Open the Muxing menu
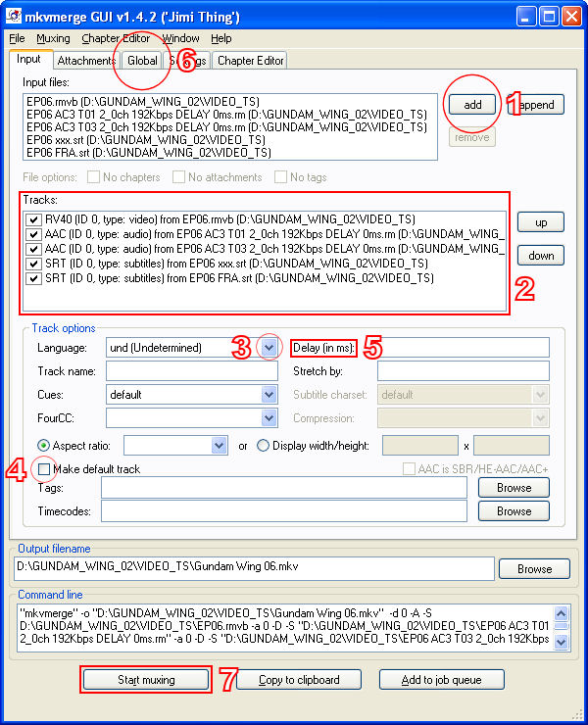Screen dimensions: 588x725 (x=53, y=38)
